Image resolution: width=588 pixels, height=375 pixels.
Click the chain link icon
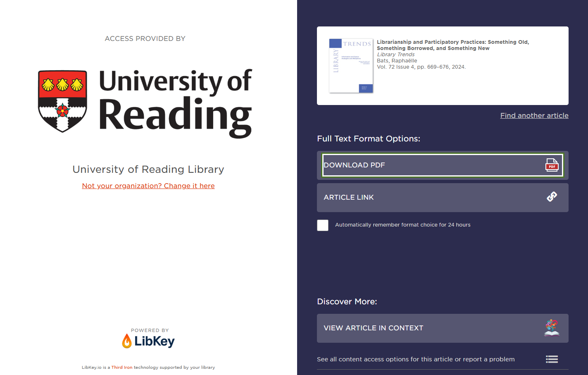pyautogui.click(x=552, y=197)
